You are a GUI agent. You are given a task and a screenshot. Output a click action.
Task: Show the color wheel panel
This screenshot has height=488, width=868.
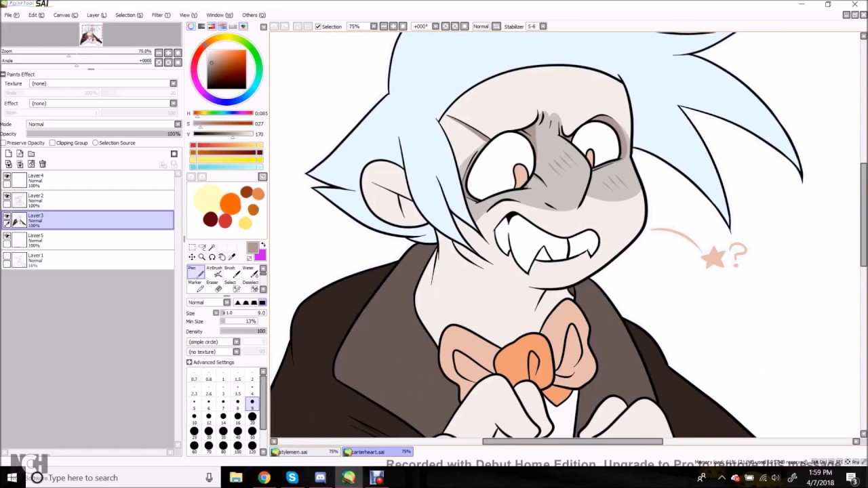click(191, 26)
